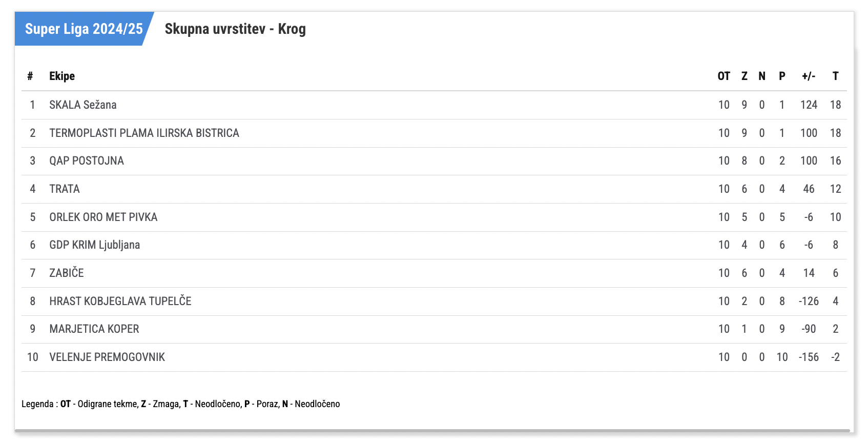Image resolution: width=868 pixels, height=442 pixels.
Task: Open HRAST KOBJEGLAVA TUPELČE team
Action: (120, 301)
